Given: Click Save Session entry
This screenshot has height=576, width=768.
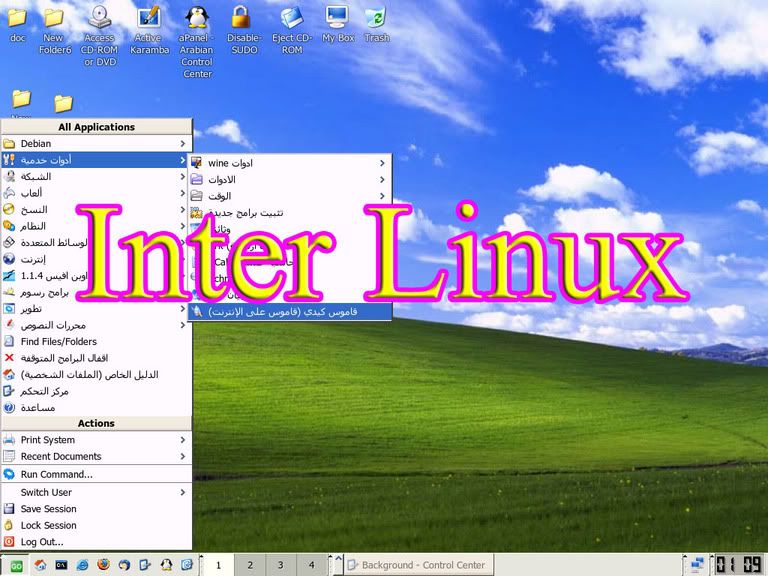Looking at the screenshot, I should (x=96, y=509).
